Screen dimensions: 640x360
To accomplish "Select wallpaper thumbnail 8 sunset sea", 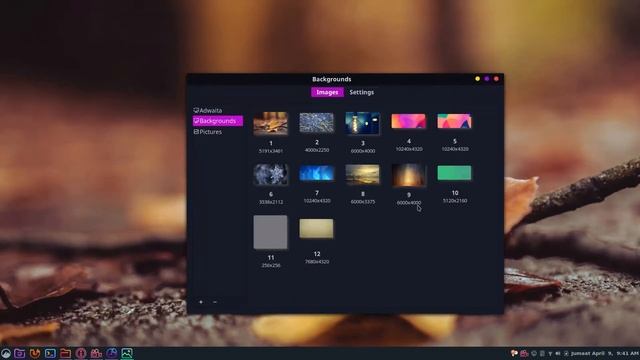I will pyautogui.click(x=362, y=174).
